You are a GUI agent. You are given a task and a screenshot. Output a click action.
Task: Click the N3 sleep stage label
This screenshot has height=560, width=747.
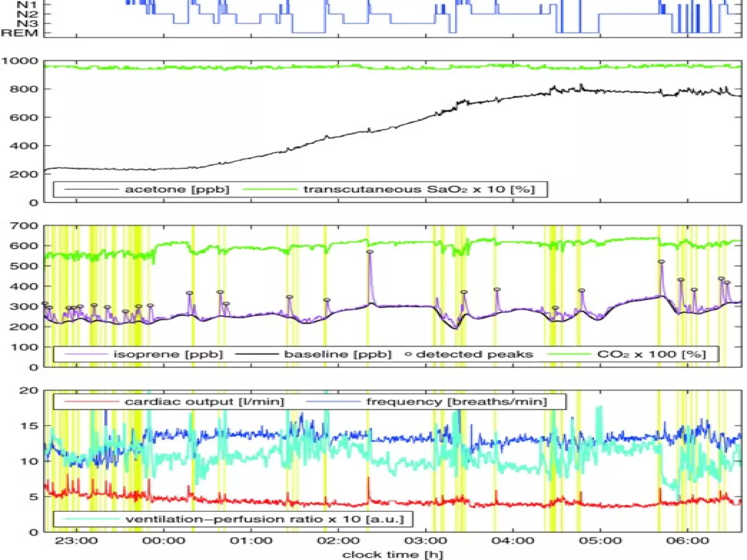[27, 24]
